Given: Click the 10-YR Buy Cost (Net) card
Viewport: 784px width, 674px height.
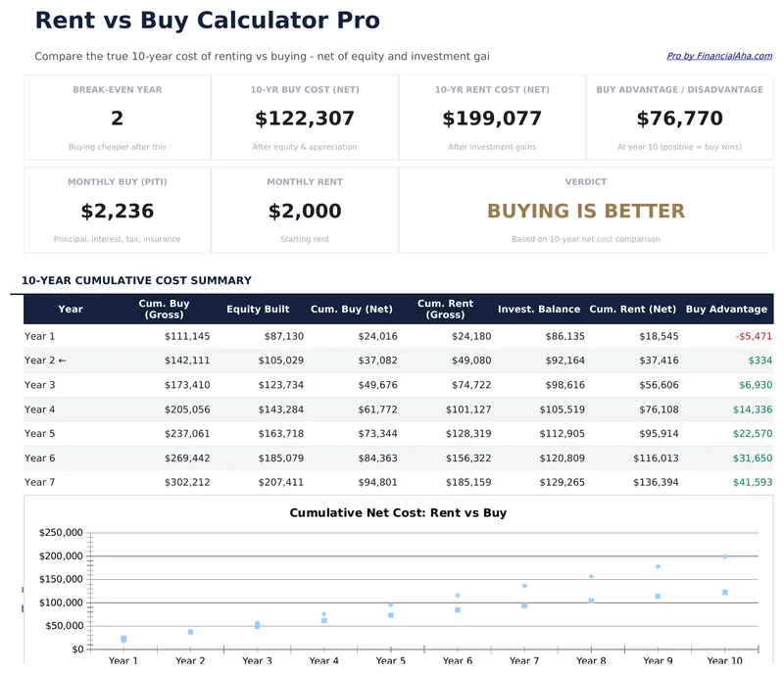Looking at the screenshot, I should (304, 120).
